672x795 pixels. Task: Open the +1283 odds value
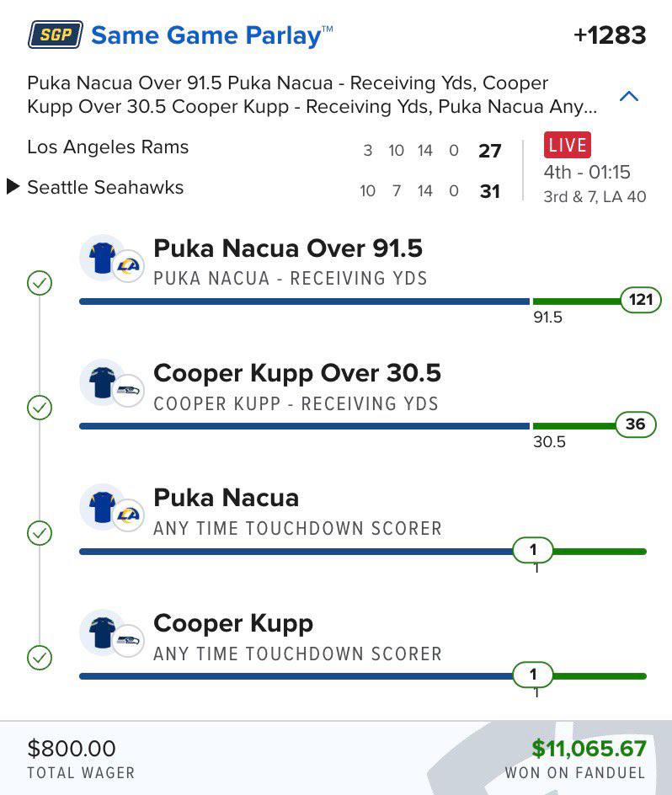[x=609, y=35]
